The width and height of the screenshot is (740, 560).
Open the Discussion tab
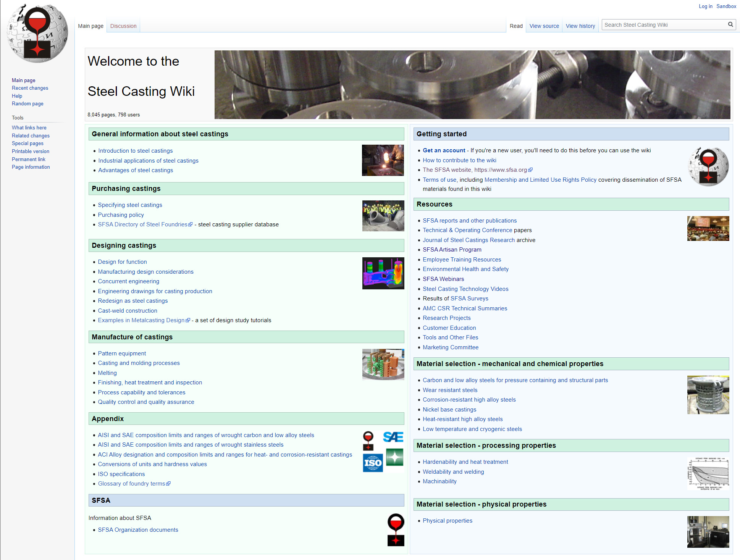click(x=123, y=26)
